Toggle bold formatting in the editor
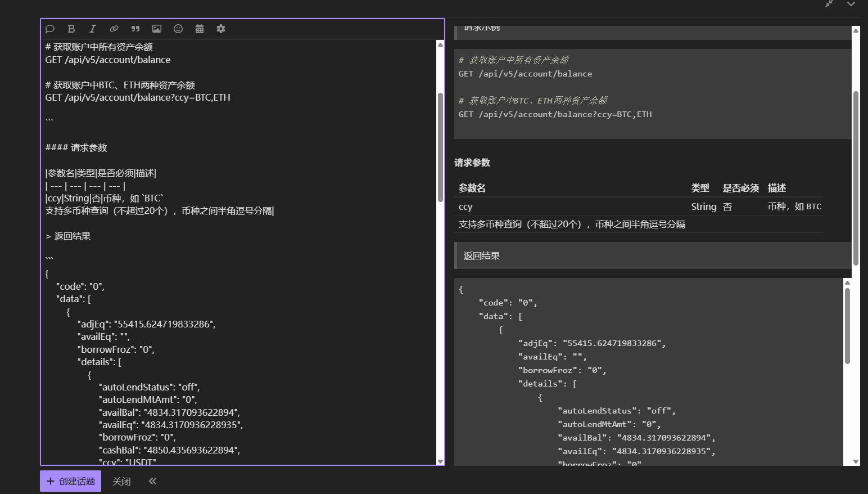The height and width of the screenshot is (494, 868). 71,29
